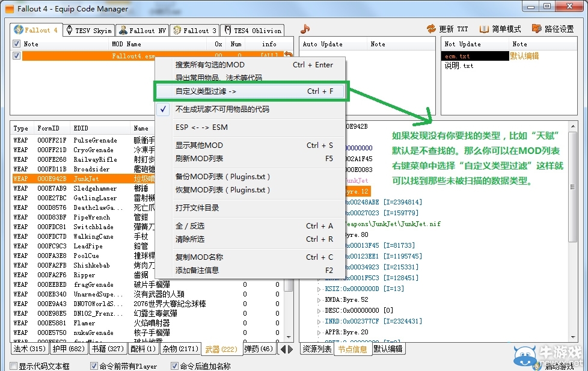Open 路径设置 with the folder icon
Screen dimensions: 588x371
[537, 28]
